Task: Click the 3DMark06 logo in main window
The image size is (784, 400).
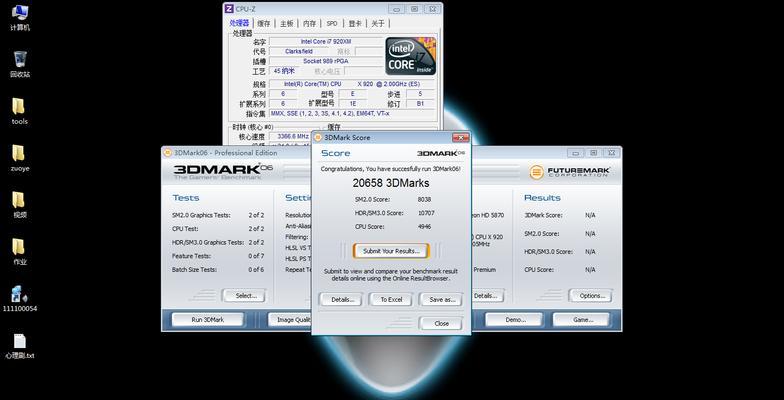Action: point(223,172)
